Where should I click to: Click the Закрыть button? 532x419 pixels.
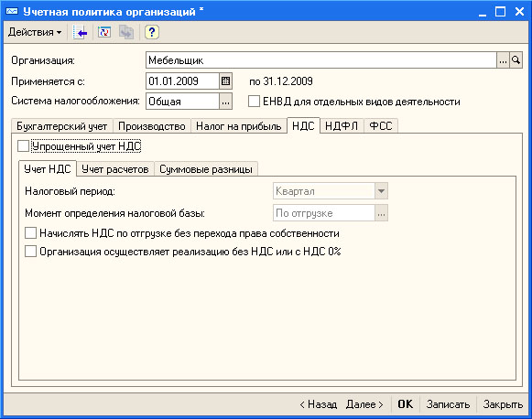(x=503, y=404)
